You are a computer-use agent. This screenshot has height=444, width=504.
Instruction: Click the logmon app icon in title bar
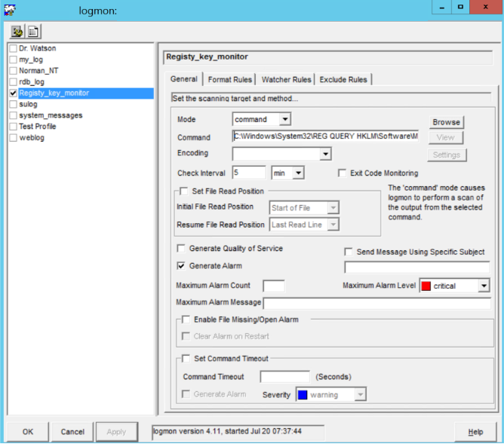pos(10,10)
